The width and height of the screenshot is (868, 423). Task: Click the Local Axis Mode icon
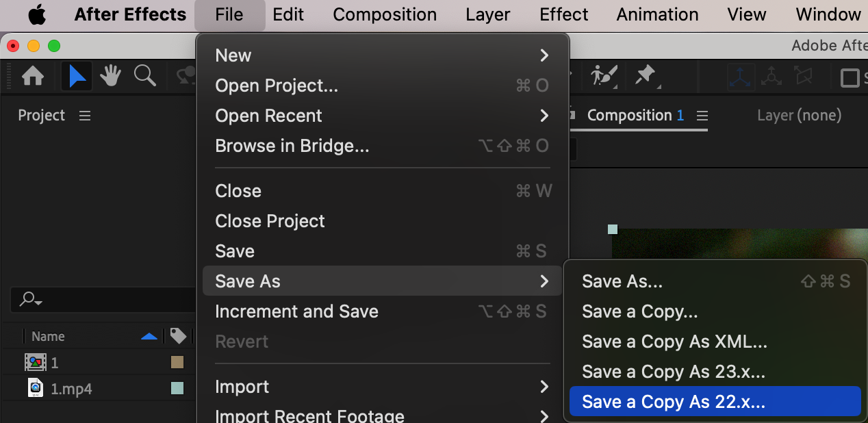[x=741, y=77]
